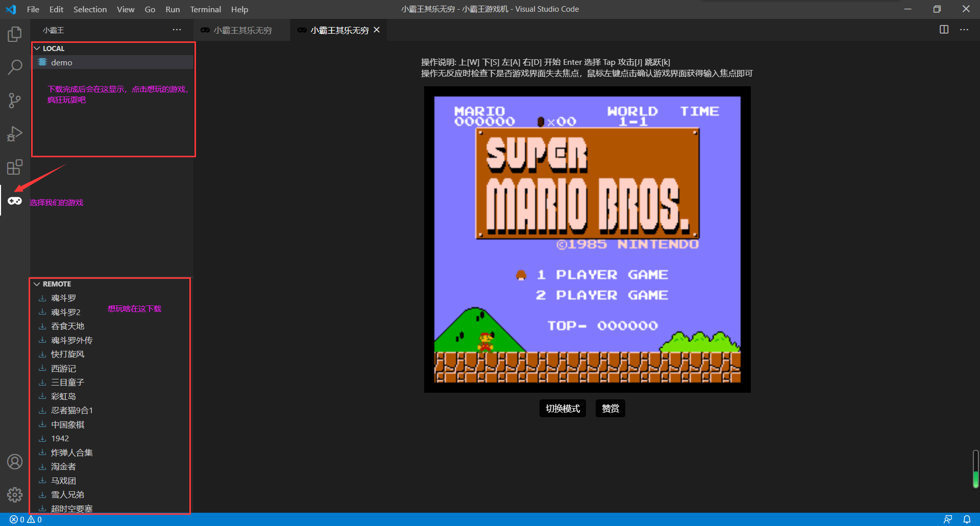The image size is (980, 526).
Task: Click the download icon next to 淘金者
Action: (42, 466)
